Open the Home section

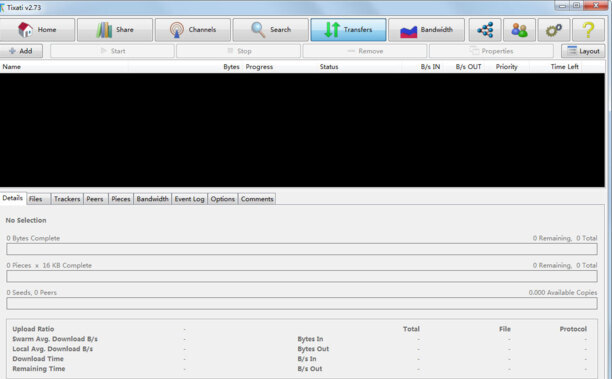(37, 30)
